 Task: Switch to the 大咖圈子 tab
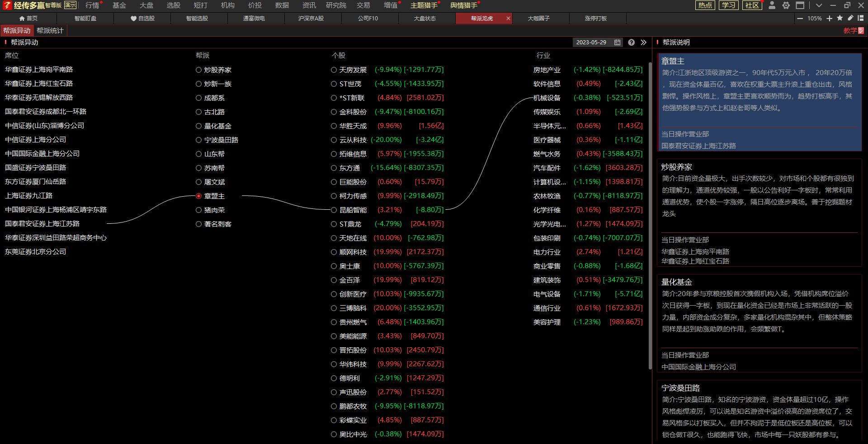(539, 19)
